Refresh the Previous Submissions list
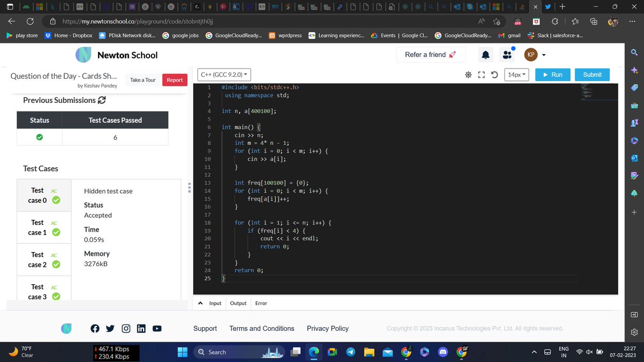The image size is (644, 362). click(x=102, y=100)
